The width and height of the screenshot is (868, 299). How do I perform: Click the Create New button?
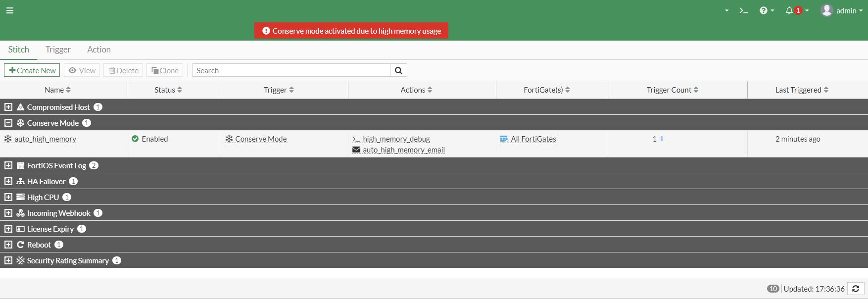point(32,70)
